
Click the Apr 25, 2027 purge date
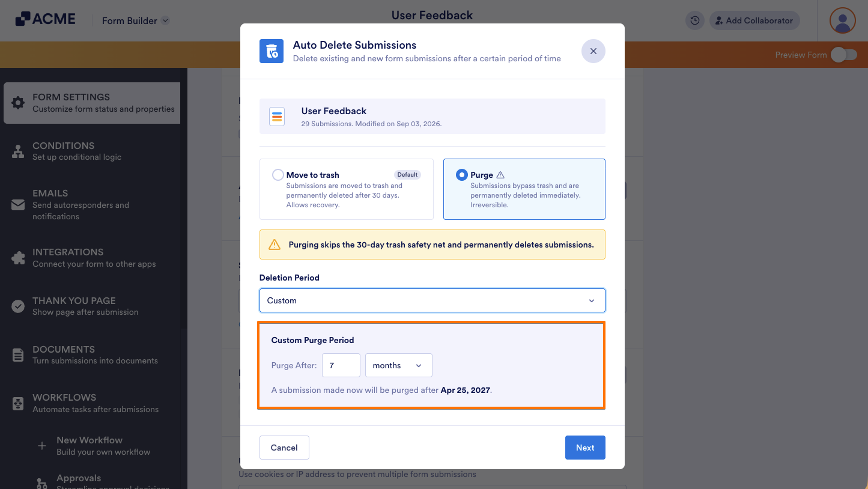(x=466, y=390)
